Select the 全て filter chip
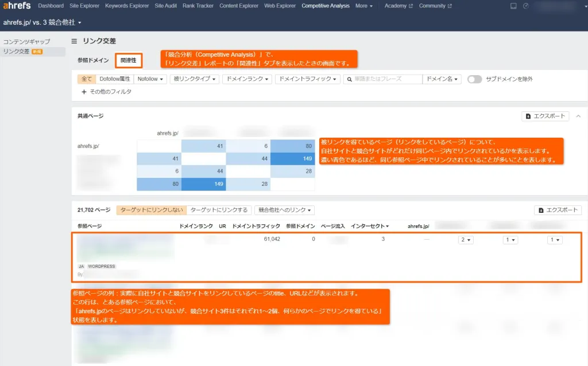 pos(86,79)
